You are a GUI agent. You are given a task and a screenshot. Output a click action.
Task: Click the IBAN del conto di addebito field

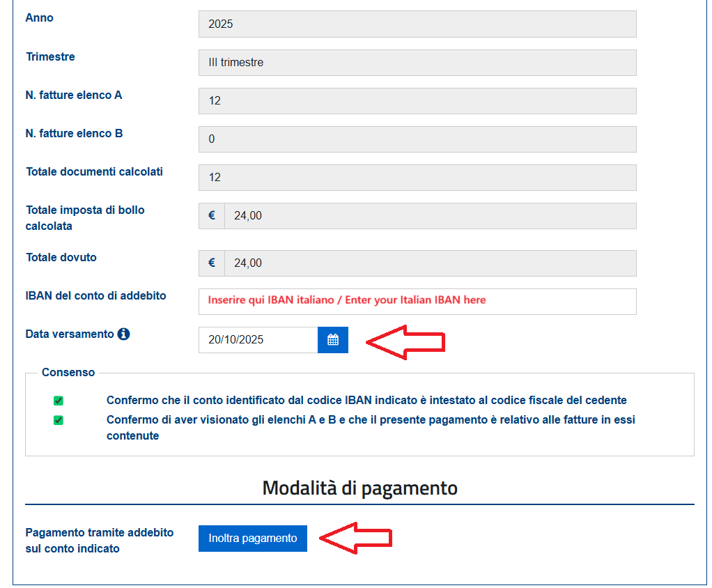coord(415,301)
